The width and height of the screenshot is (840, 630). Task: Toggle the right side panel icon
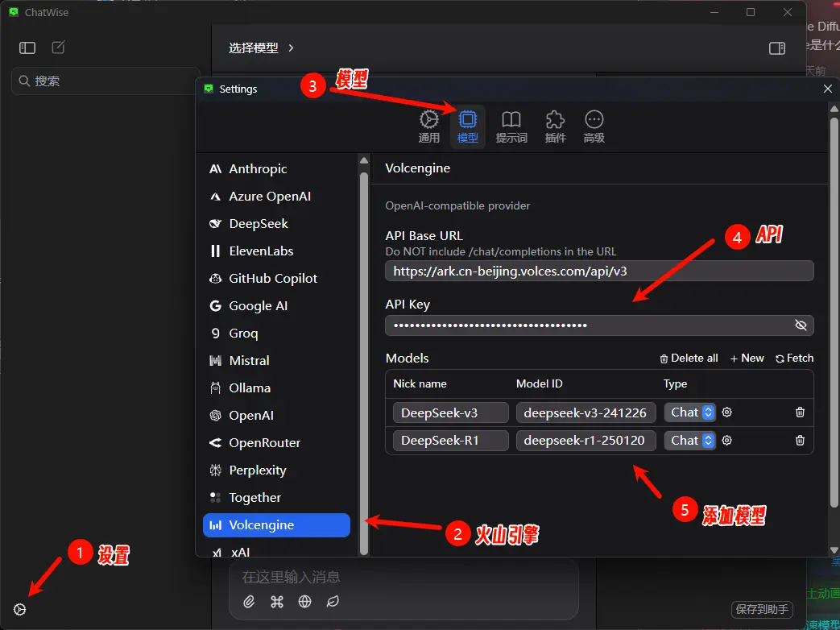pos(777,48)
